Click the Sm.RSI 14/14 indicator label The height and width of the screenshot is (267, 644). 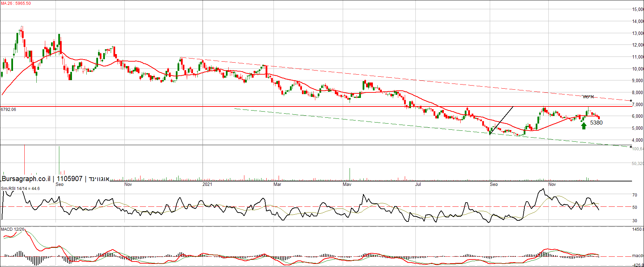pyautogui.click(x=20, y=189)
